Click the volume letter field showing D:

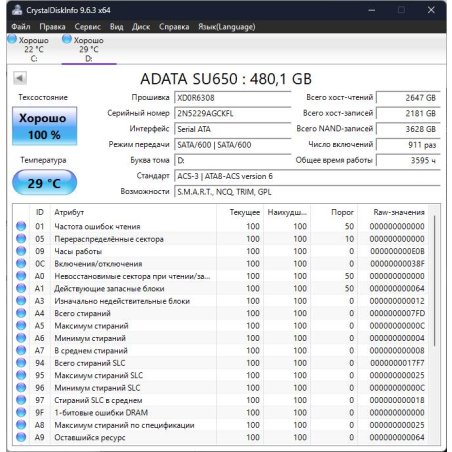pos(233,160)
